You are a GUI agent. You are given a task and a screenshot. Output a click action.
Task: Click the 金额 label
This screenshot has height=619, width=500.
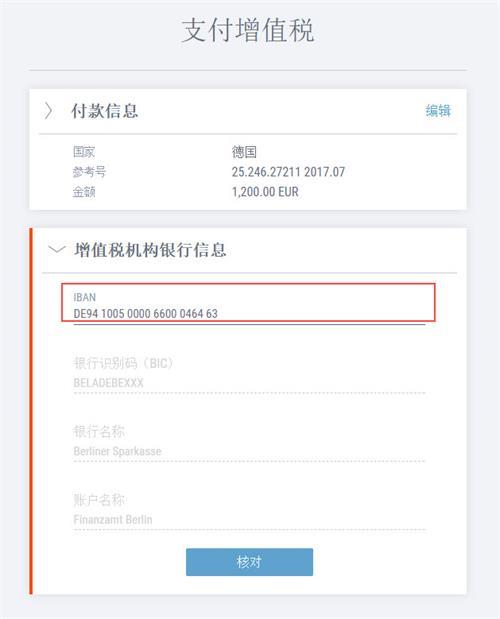(84, 192)
